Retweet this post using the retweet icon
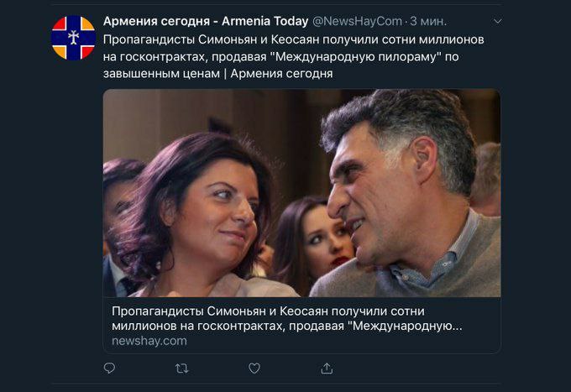Image resolution: width=571 pixels, height=392 pixels. click(181, 368)
